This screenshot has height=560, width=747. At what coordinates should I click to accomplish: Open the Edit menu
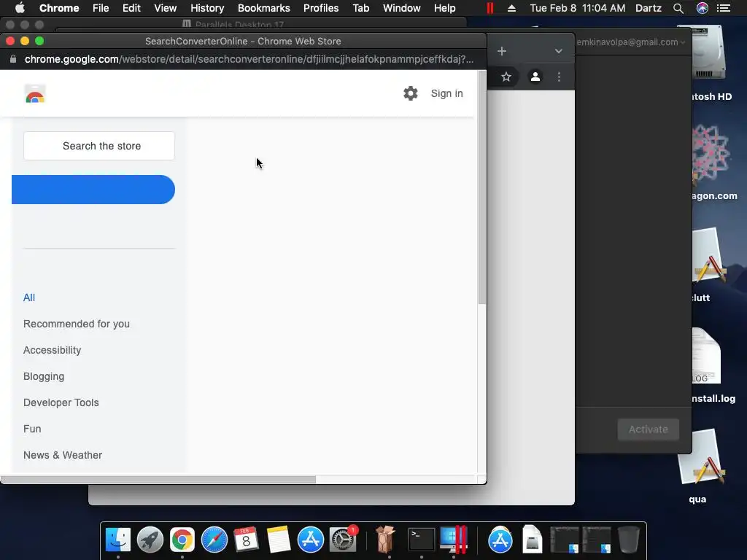[131, 8]
